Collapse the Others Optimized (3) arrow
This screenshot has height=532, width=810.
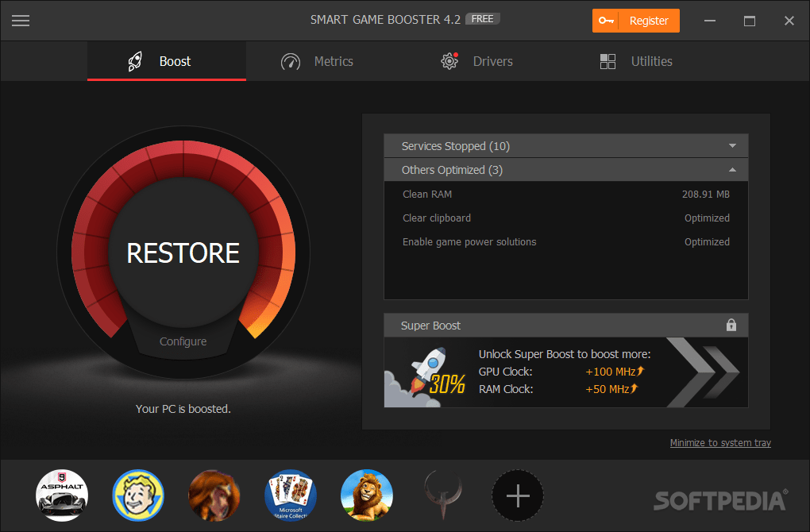732,170
